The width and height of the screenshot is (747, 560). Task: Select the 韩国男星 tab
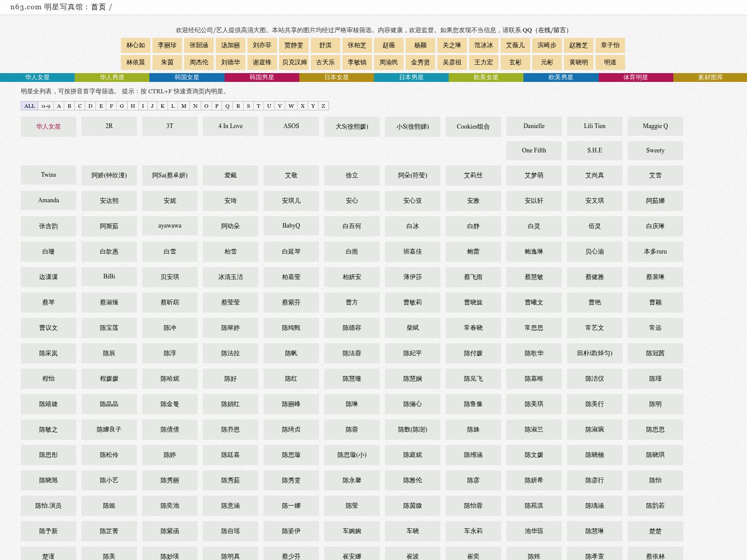(262, 77)
